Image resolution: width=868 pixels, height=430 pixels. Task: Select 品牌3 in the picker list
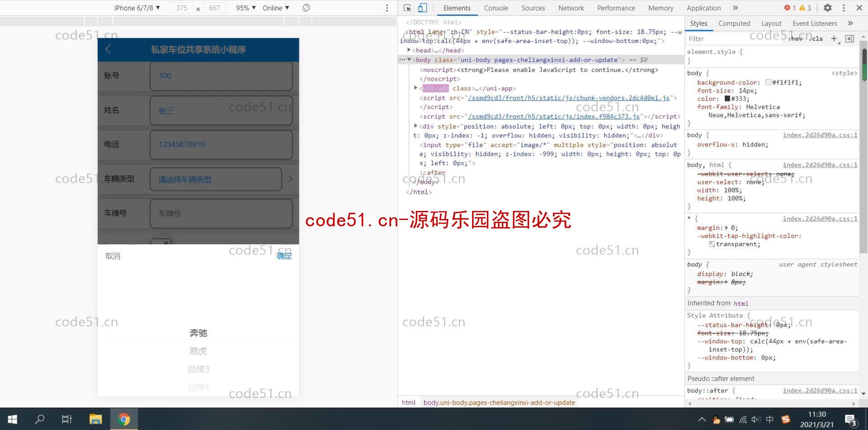pyautogui.click(x=198, y=369)
